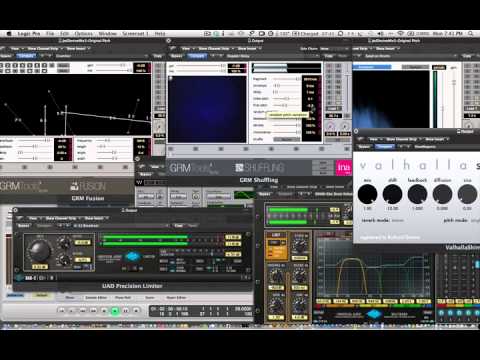The width and height of the screenshot is (480, 360).
Task: Open the File menu
Action: point(50,34)
